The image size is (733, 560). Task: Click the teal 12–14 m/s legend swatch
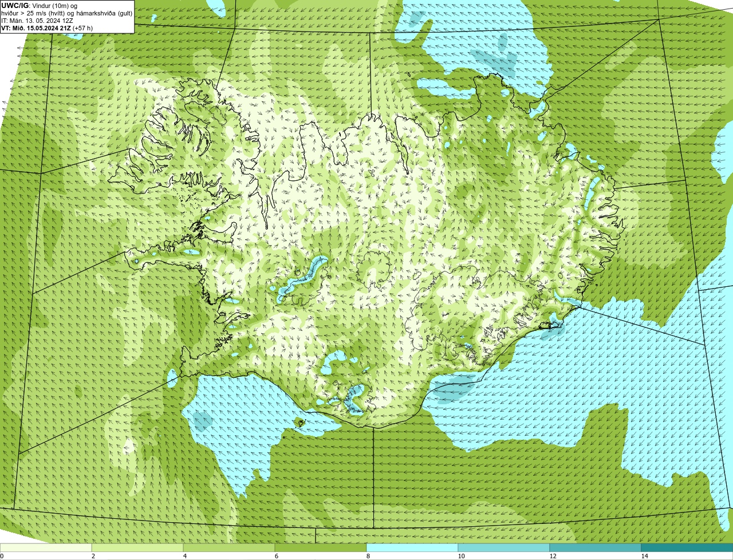(596, 547)
